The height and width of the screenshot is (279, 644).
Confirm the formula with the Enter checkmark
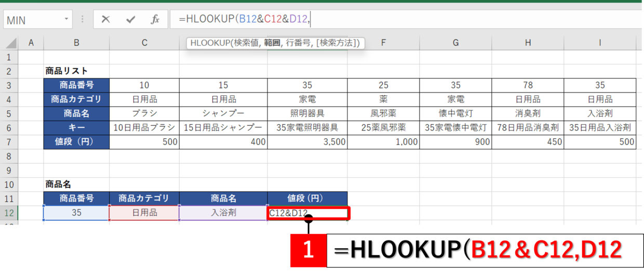click(130, 20)
